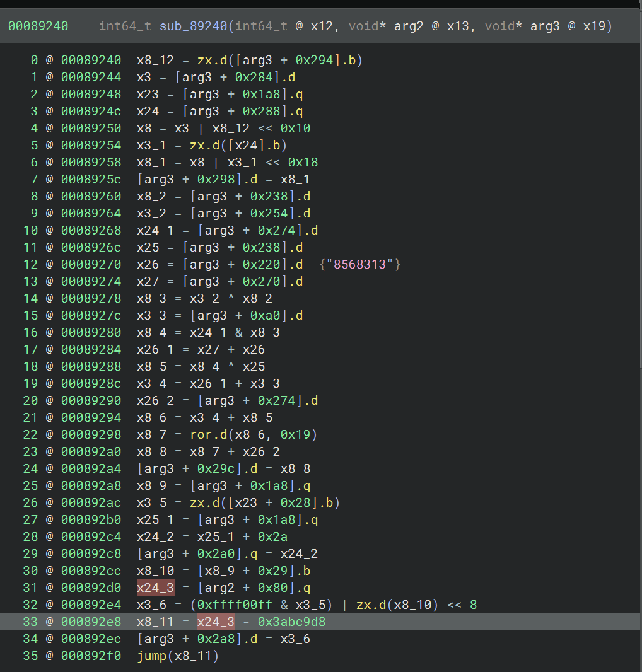Screen dimensions: 642x672
Task: Click the arg2 parameter in function header
Action: [412, 26]
